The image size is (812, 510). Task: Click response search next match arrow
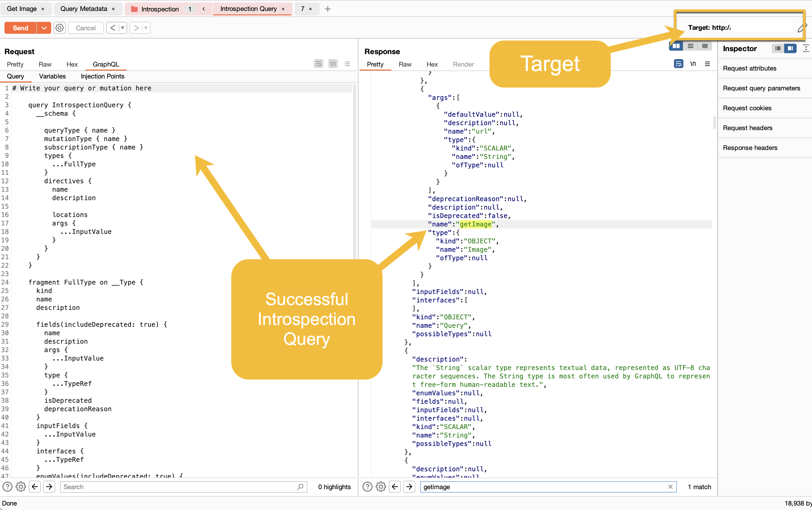click(x=409, y=486)
